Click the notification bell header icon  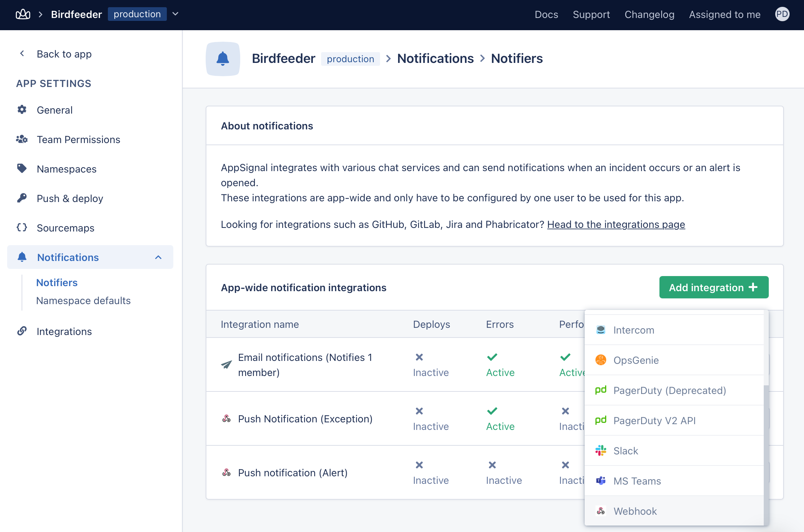pyautogui.click(x=223, y=59)
